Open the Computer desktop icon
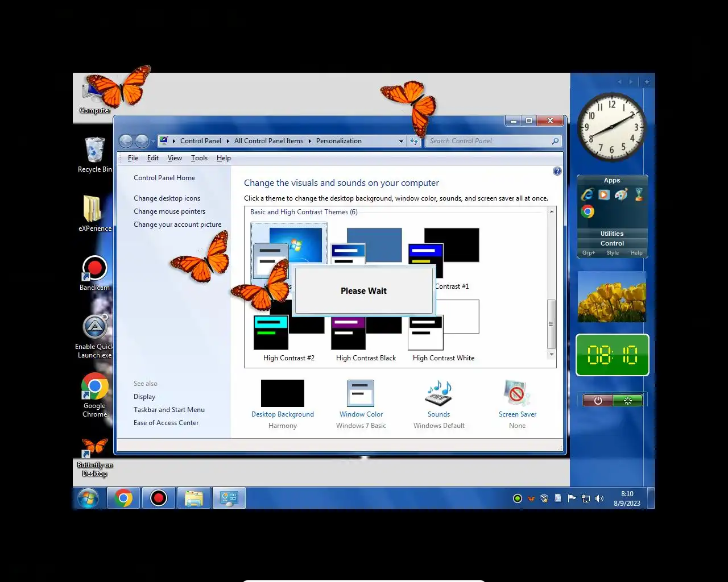The width and height of the screenshot is (728, 582). click(94, 95)
